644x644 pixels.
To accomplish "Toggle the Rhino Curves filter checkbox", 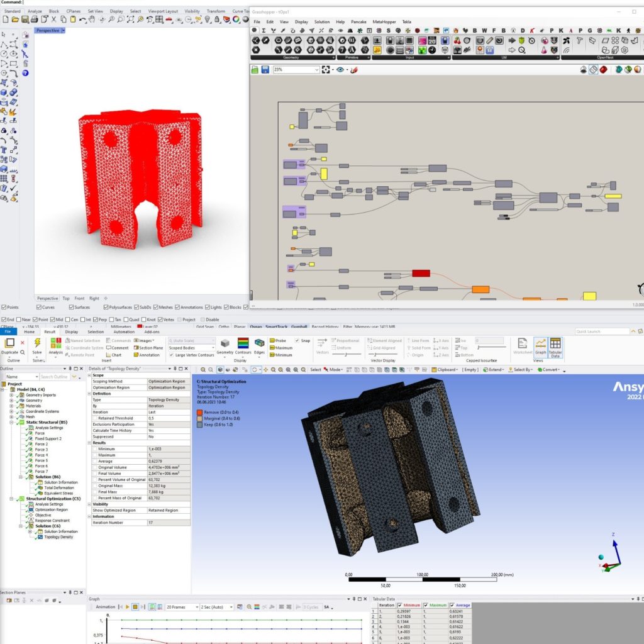I will (x=38, y=307).
